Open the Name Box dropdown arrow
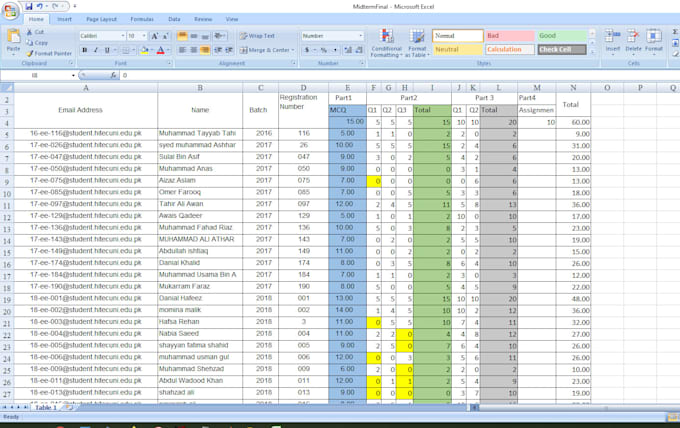The image size is (680, 428). 73,75
